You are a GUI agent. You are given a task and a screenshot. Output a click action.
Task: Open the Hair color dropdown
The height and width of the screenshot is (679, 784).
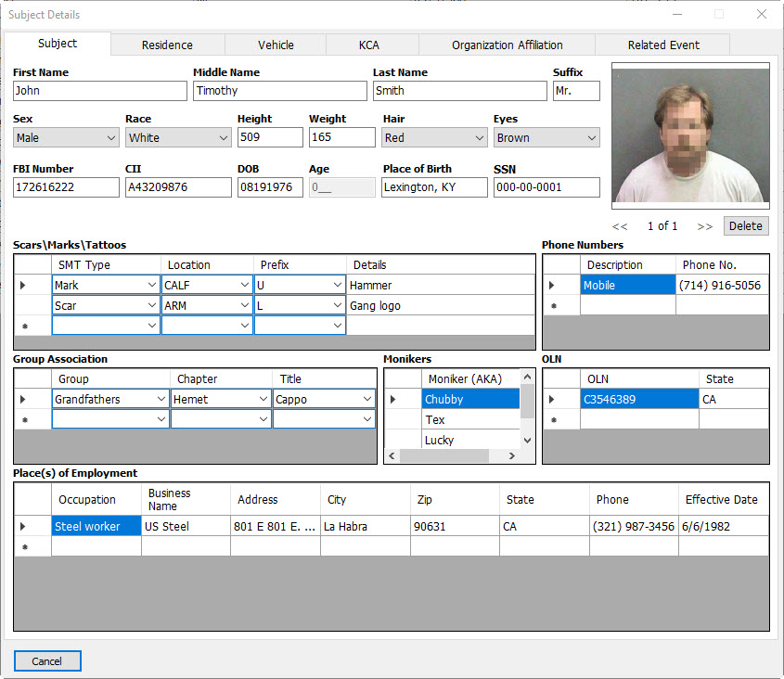pyautogui.click(x=480, y=138)
